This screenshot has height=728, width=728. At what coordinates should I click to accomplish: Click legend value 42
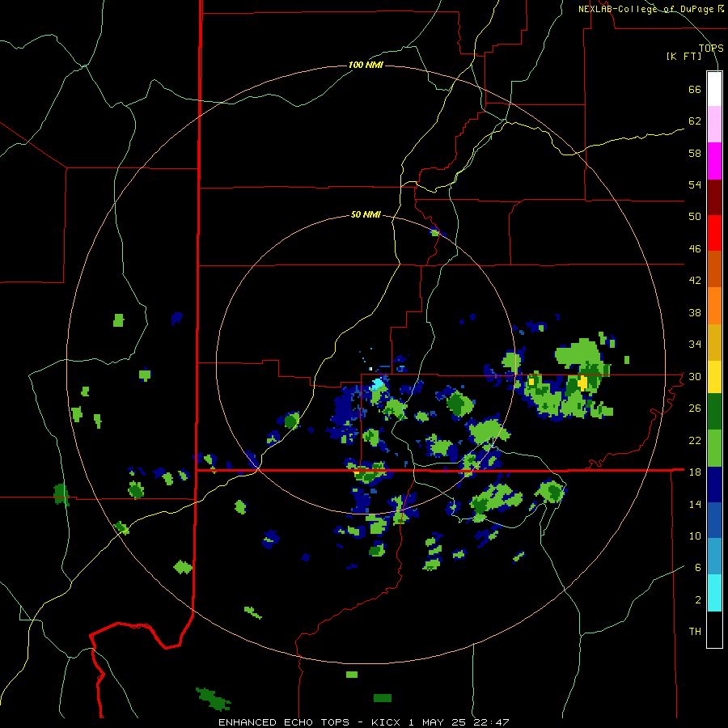pos(695,281)
